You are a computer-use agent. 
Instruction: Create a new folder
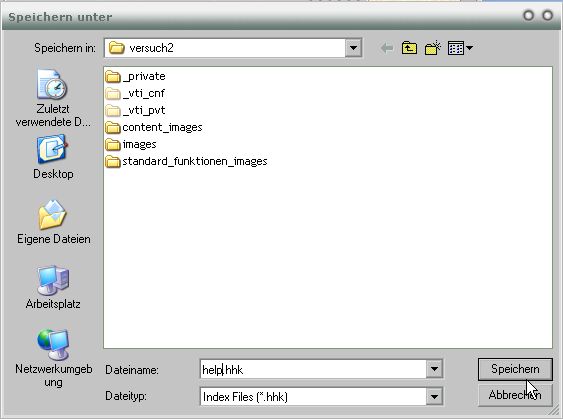click(433, 48)
